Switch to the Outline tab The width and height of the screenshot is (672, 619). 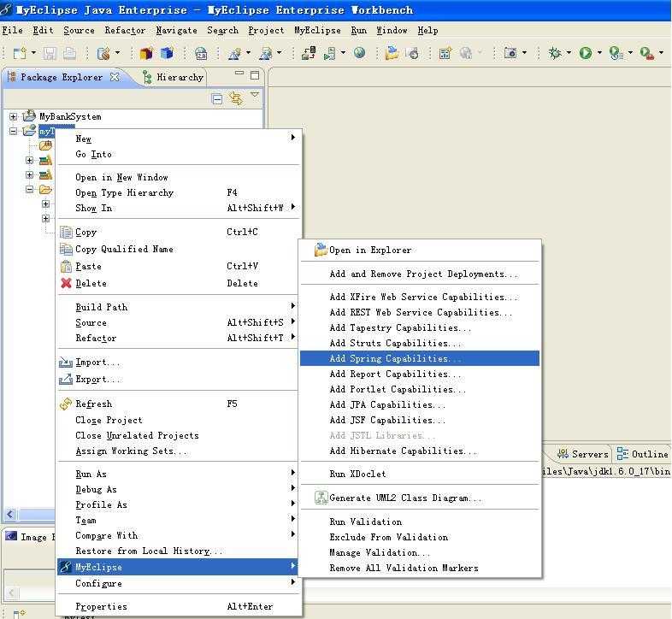(642, 454)
